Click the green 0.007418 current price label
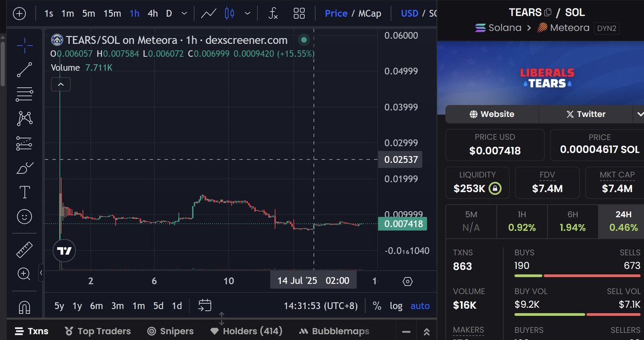 [402, 224]
